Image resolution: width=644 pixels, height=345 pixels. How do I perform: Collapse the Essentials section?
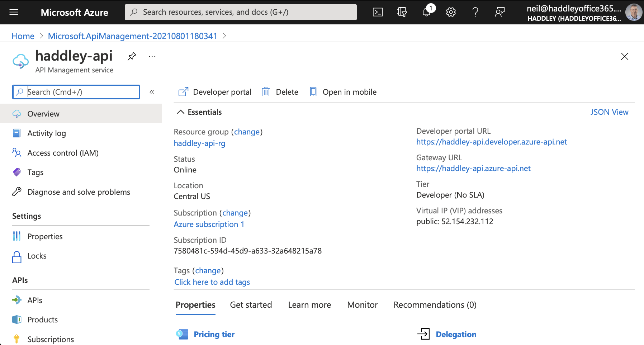click(181, 112)
